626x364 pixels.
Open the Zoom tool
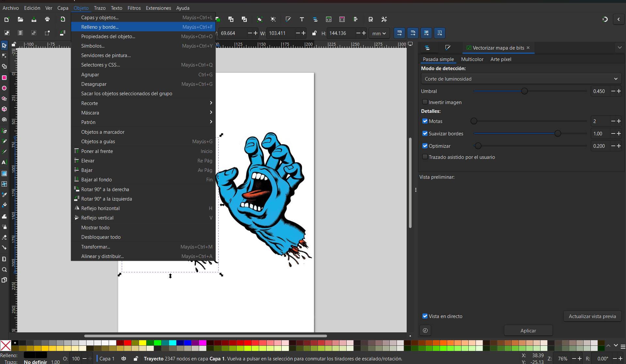(x=4, y=270)
